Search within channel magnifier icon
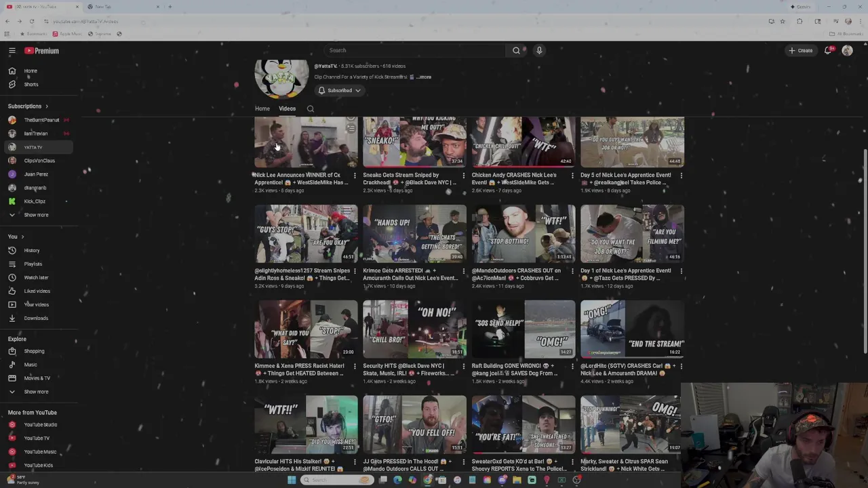Viewport: 868px width, 488px height. 311,108
